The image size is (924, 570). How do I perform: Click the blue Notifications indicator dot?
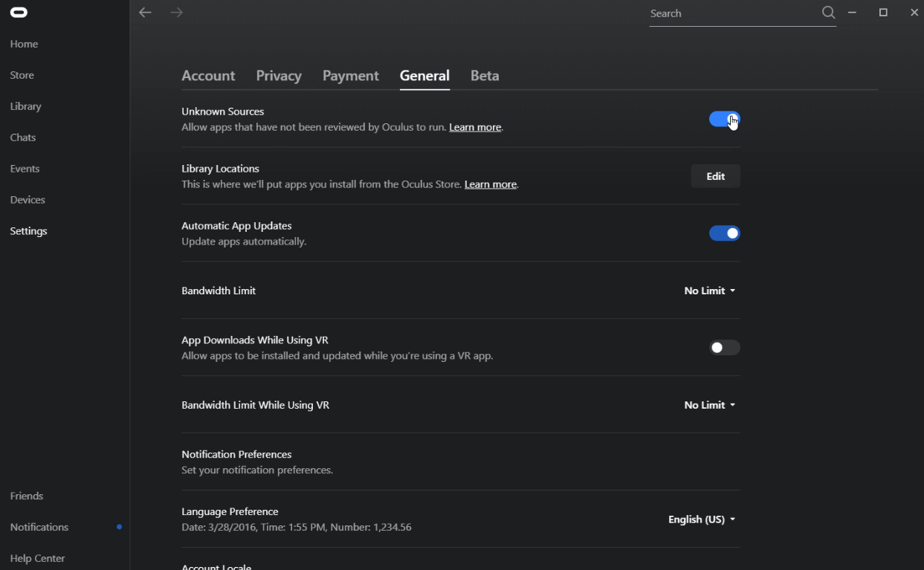tap(119, 527)
